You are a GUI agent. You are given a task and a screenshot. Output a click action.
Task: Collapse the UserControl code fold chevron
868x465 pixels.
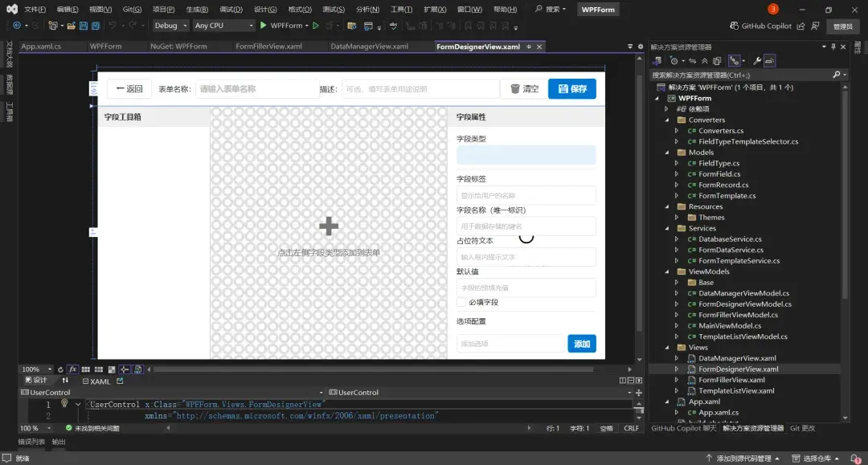point(78,404)
